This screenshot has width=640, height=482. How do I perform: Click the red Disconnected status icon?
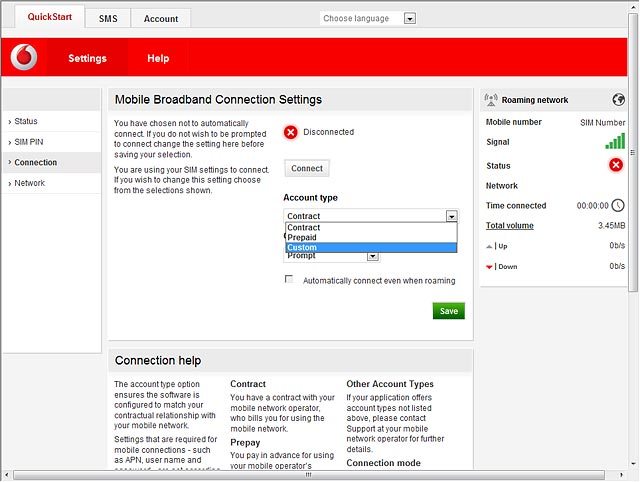tap(291, 132)
